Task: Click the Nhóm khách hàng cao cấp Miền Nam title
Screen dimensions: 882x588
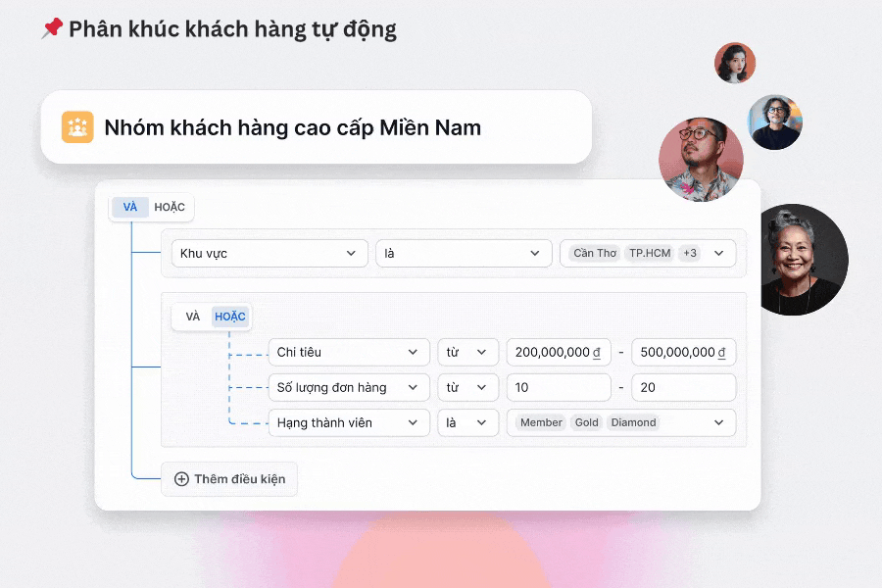Action: click(292, 127)
